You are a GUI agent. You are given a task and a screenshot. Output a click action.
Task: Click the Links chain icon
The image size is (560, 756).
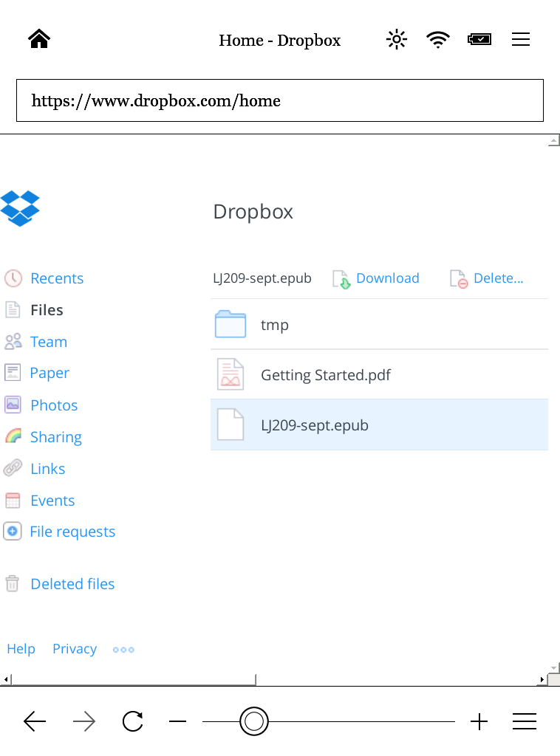coord(13,467)
